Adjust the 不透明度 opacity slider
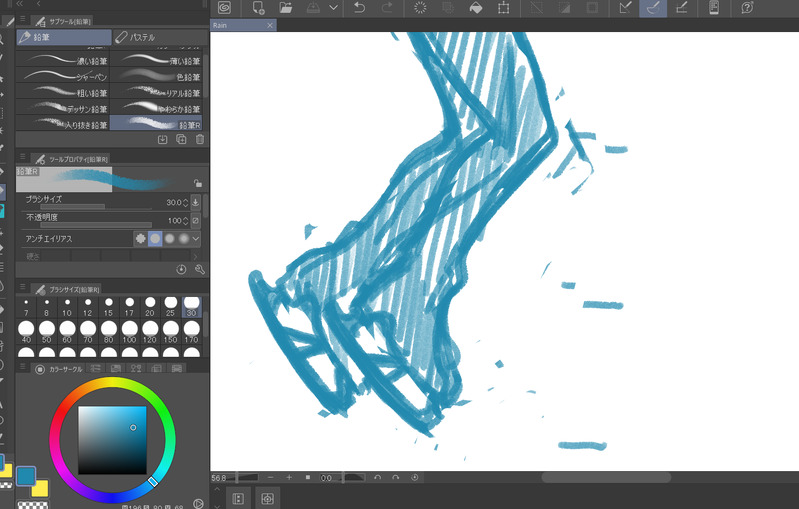Screen dimensions: 799x509 click(x=96, y=224)
